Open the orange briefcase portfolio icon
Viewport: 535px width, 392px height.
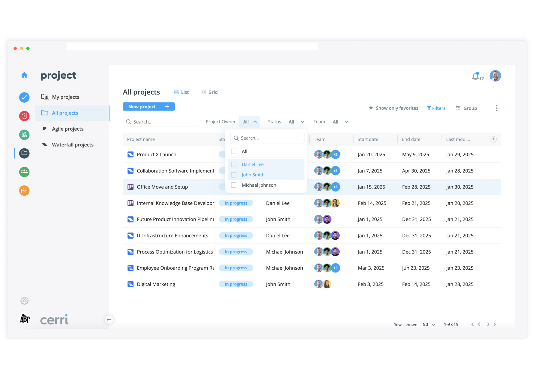coord(24,190)
